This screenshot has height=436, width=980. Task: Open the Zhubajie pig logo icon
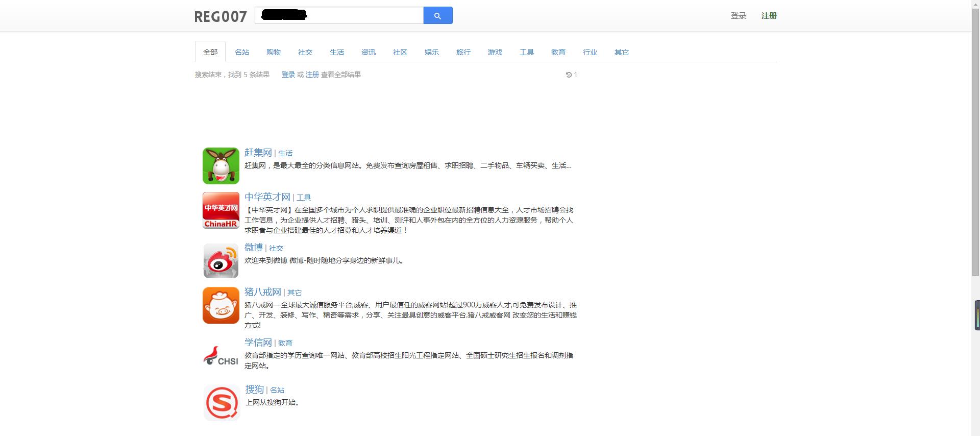click(221, 305)
